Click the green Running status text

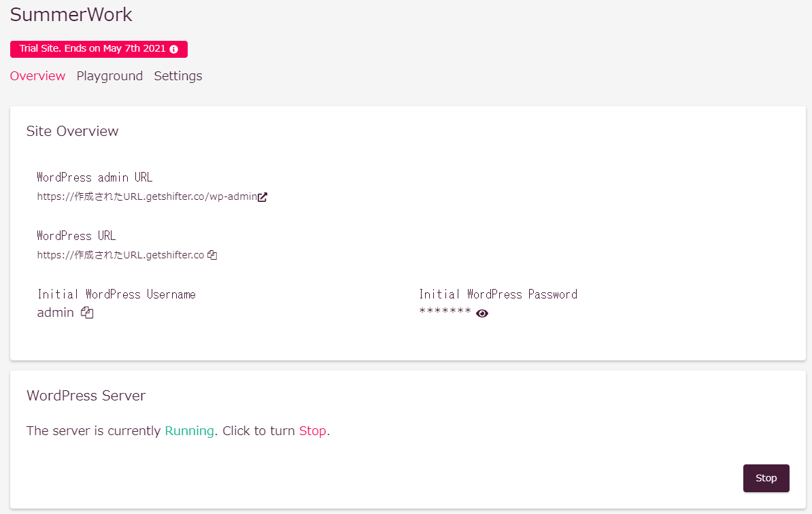point(190,431)
